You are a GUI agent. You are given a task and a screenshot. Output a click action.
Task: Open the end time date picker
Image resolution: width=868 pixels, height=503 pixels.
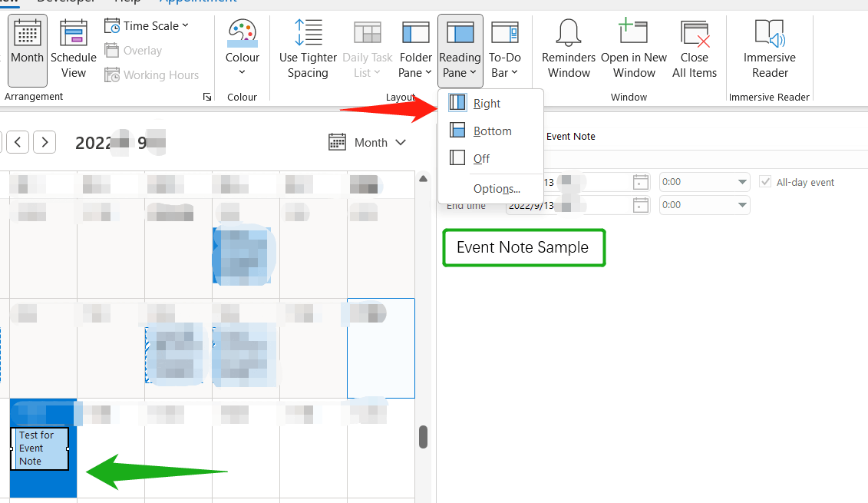tap(640, 205)
